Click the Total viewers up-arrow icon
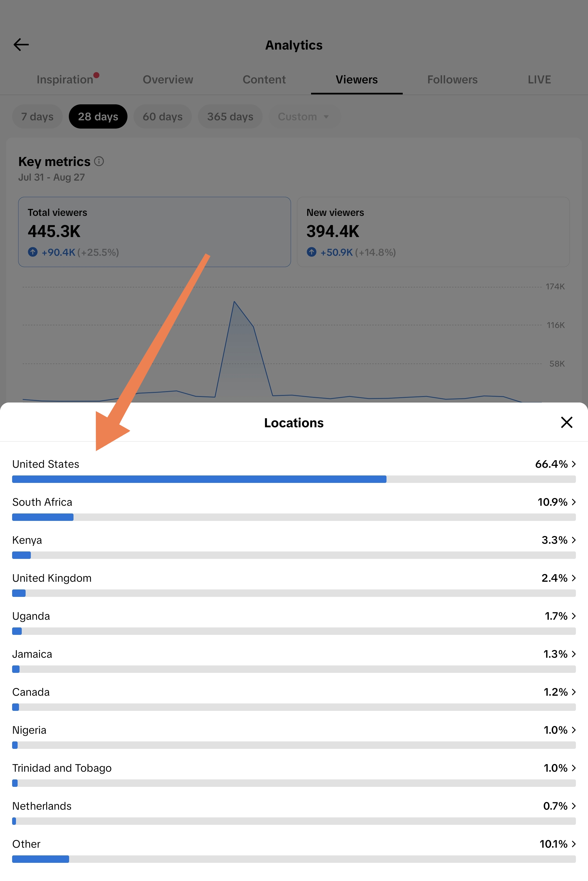This screenshot has width=588, height=881. pyautogui.click(x=33, y=252)
